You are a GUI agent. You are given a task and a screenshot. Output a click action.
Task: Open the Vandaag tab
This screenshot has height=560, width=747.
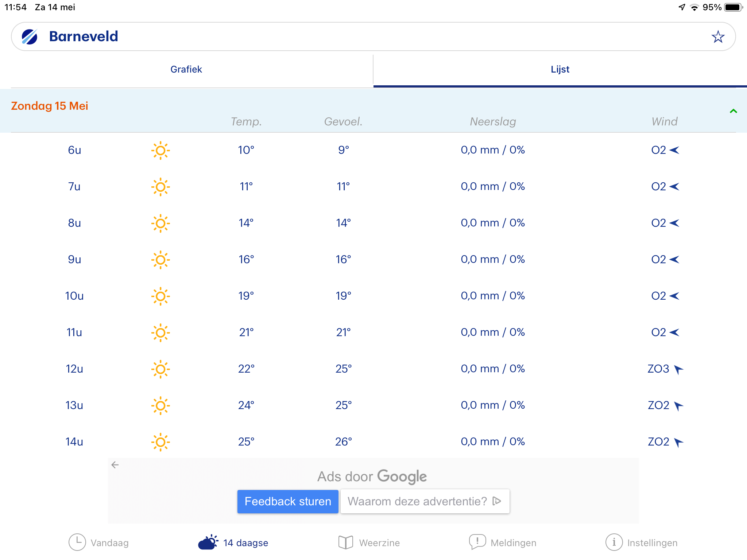tap(98, 542)
